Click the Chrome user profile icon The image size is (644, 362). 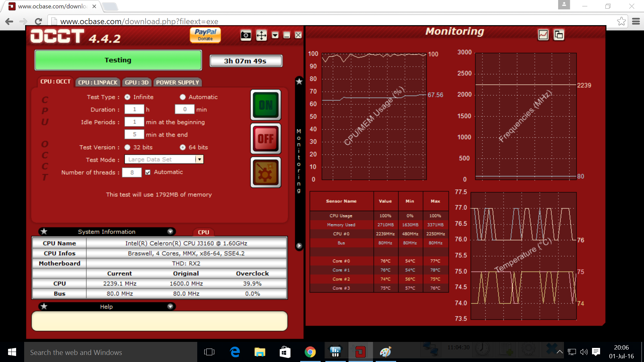(x=564, y=5)
